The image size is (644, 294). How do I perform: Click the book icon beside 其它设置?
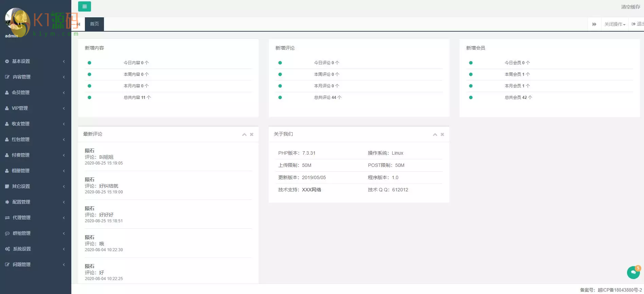(x=7, y=186)
